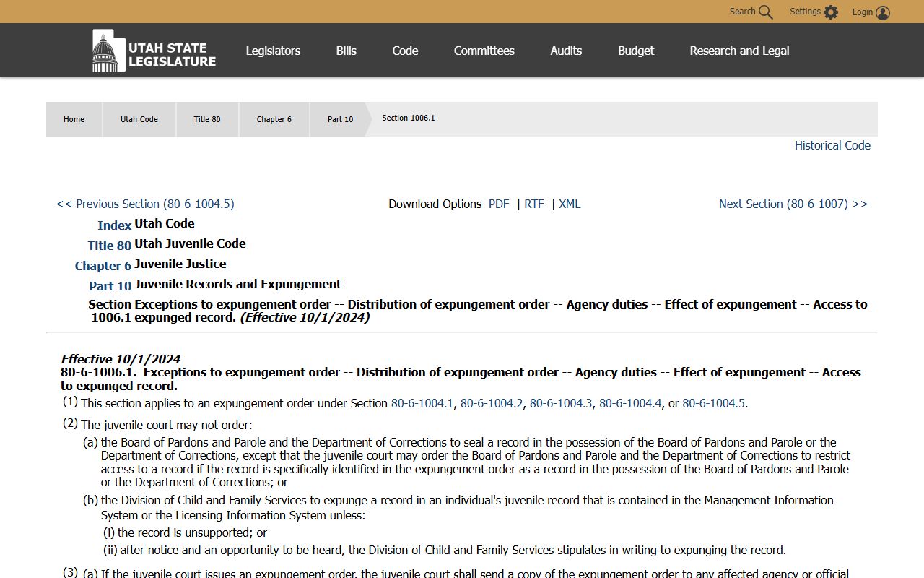Follow the 80-6-1004.3 section reference
Viewport: 924px width, 578px height.
[x=561, y=403]
